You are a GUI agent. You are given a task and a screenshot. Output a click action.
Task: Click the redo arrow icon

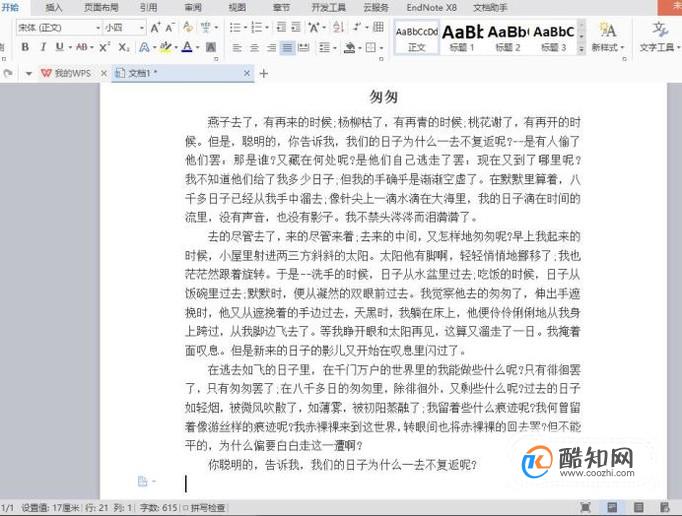pyautogui.click(x=7, y=73)
